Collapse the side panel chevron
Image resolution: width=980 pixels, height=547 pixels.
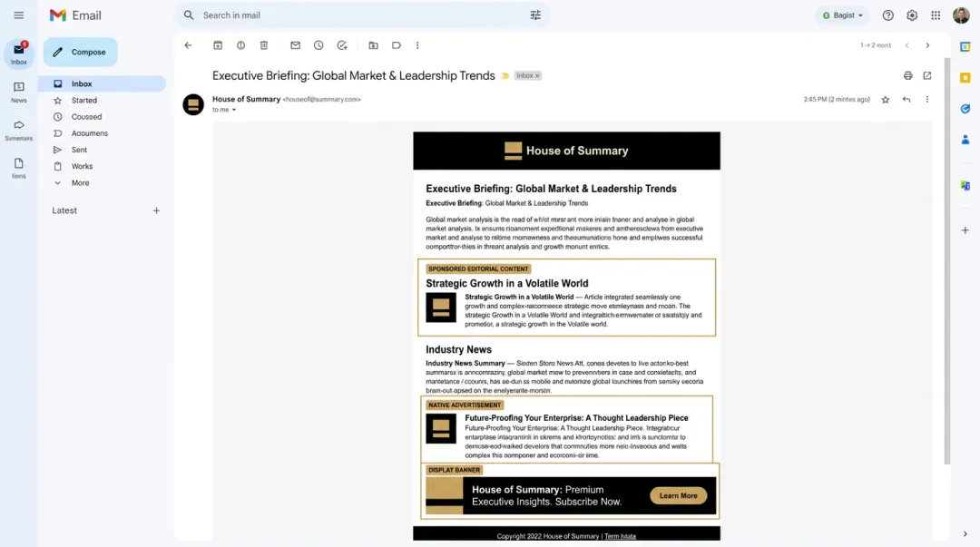pos(965,534)
